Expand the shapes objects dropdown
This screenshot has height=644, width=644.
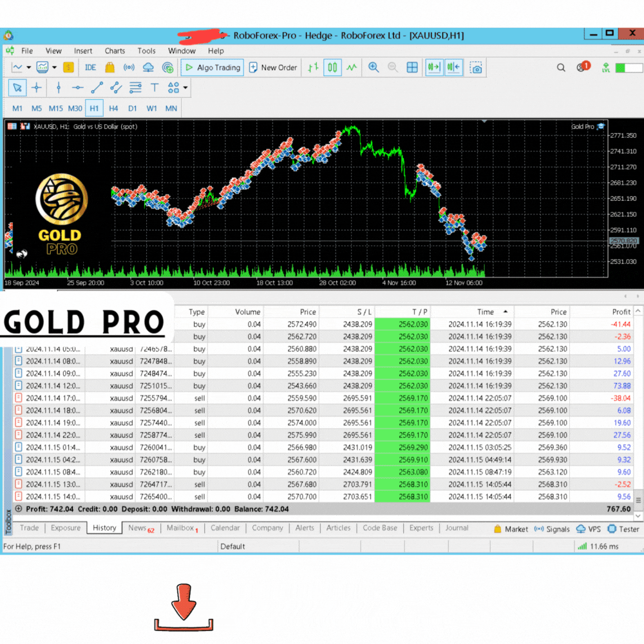[x=185, y=88]
